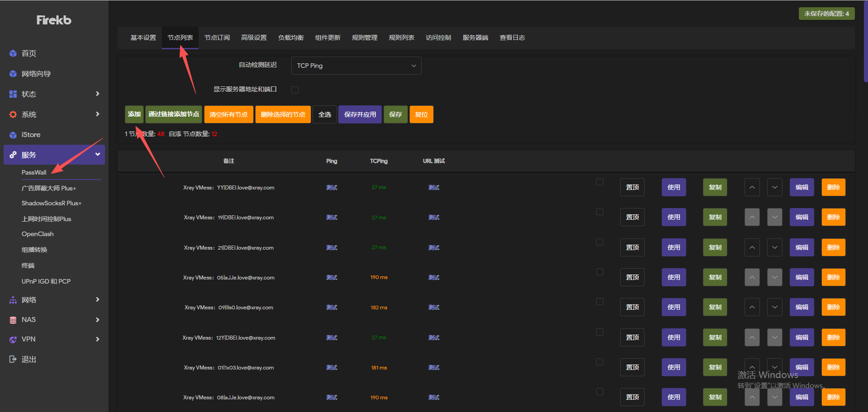
Task: Click the VPN shield icon
Action: (13, 339)
